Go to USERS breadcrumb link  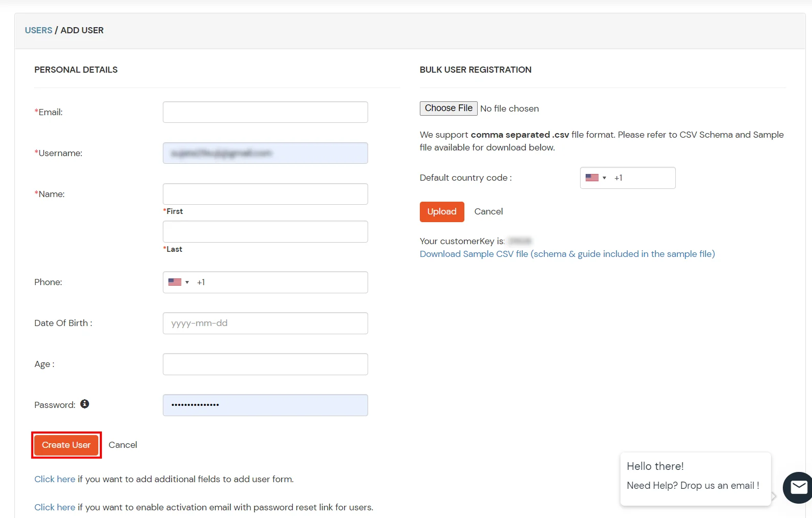pyautogui.click(x=38, y=30)
